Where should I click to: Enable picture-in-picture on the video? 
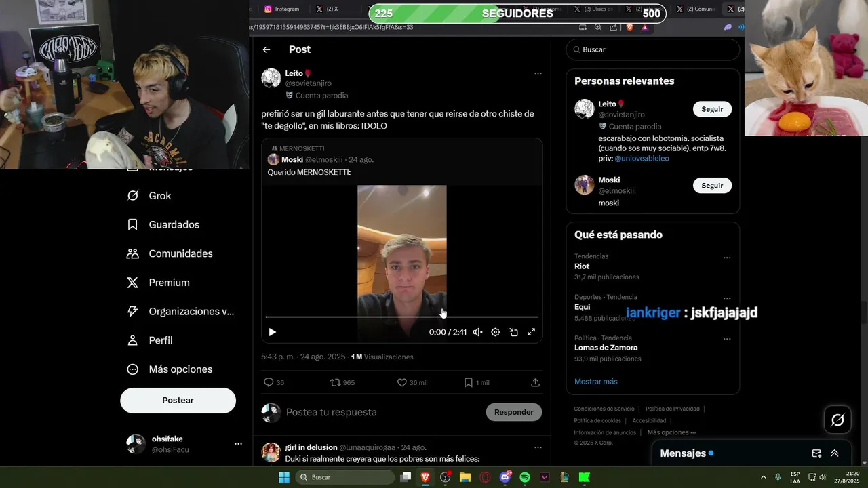513,332
